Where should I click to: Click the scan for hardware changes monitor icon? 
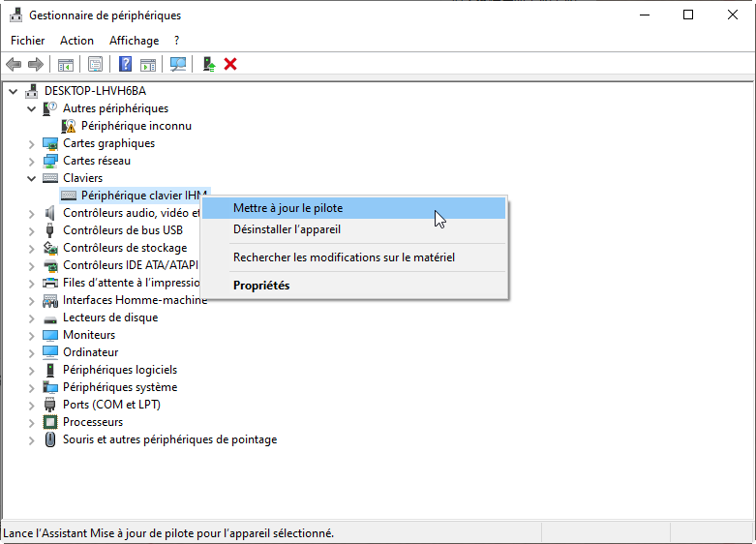[x=178, y=64]
